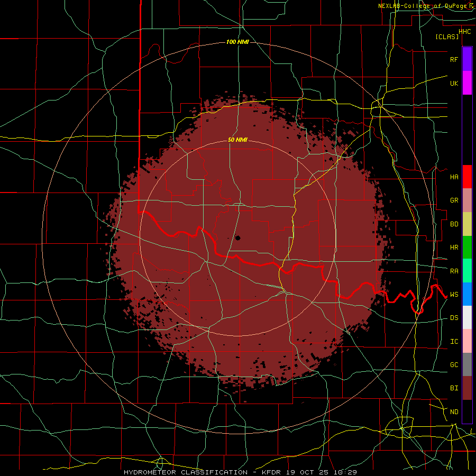Click the RF legend label
This screenshot has height=476, width=476.
click(454, 59)
